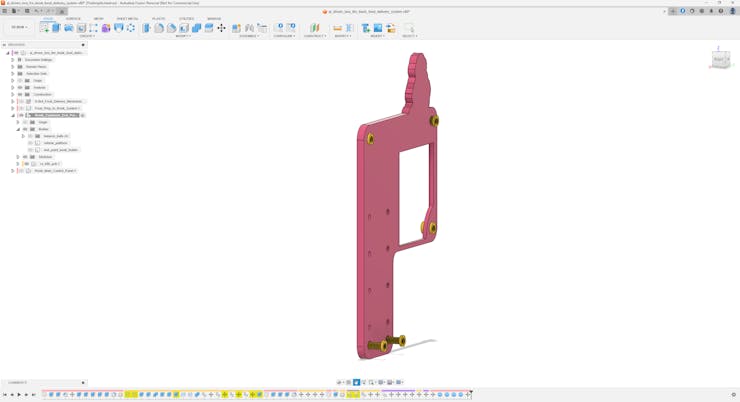The height and width of the screenshot is (402, 740).
Task: Switch to the Surface tab
Action: [x=73, y=18]
